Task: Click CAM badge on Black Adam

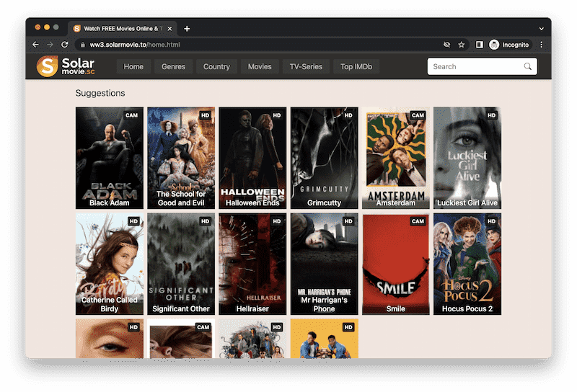Action: click(x=131, y=115)
